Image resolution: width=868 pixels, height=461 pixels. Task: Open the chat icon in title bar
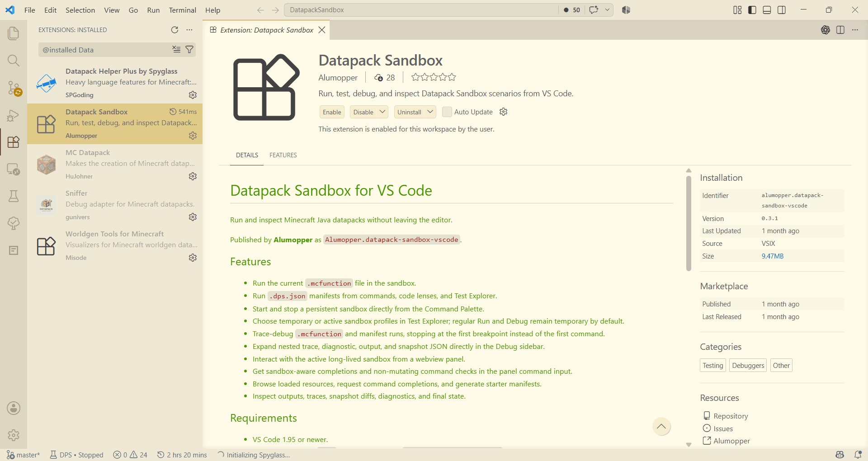coord(594,10)
